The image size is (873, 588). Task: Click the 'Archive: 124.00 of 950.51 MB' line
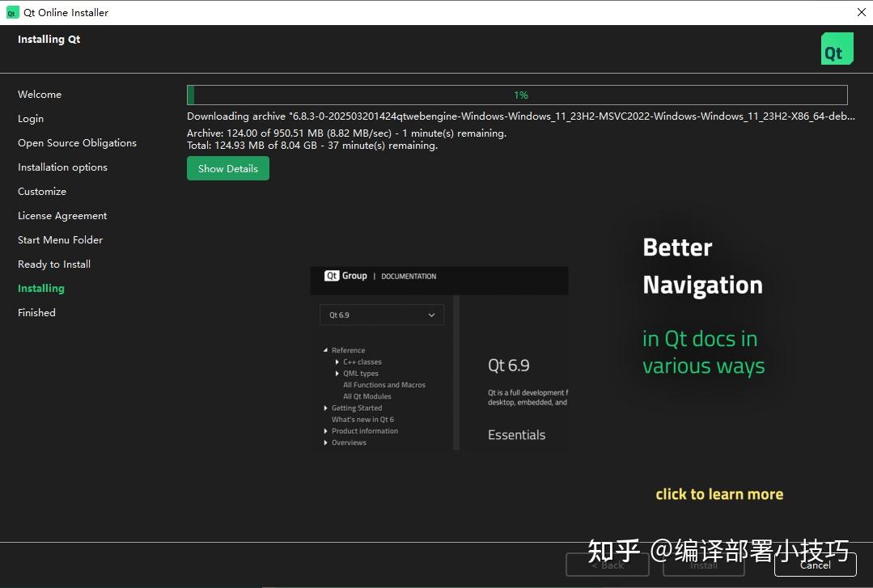click(x=346, y=133)
